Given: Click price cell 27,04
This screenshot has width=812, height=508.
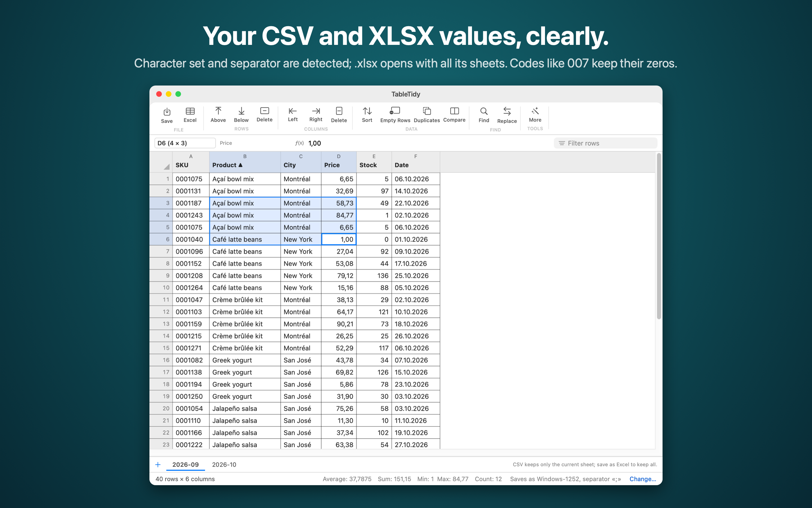Looking at the screenshot, I should pos(339,252).
